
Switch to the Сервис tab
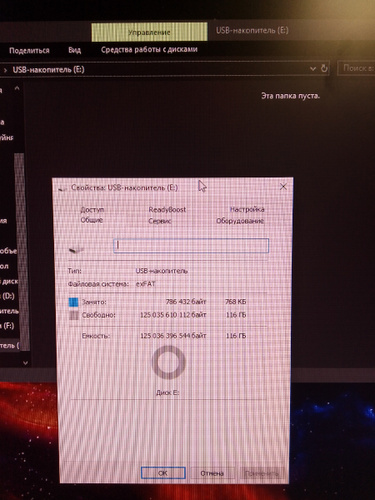coord(160,221)
